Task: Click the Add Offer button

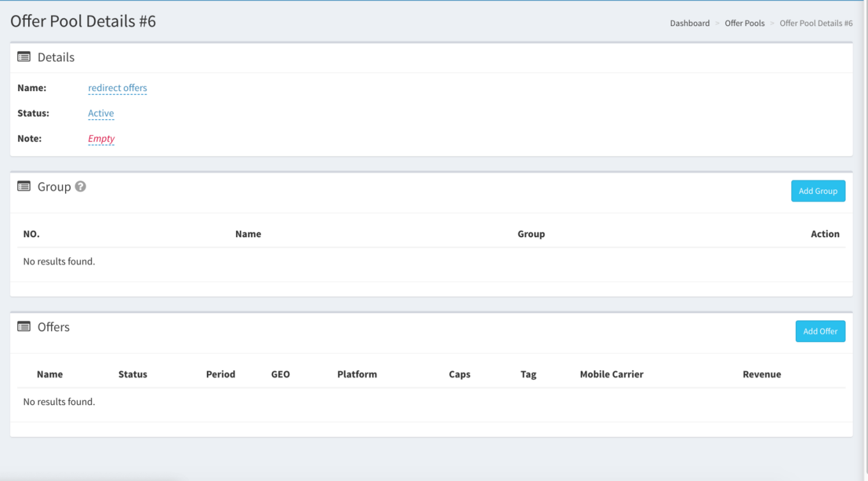Action: [820, 331]
